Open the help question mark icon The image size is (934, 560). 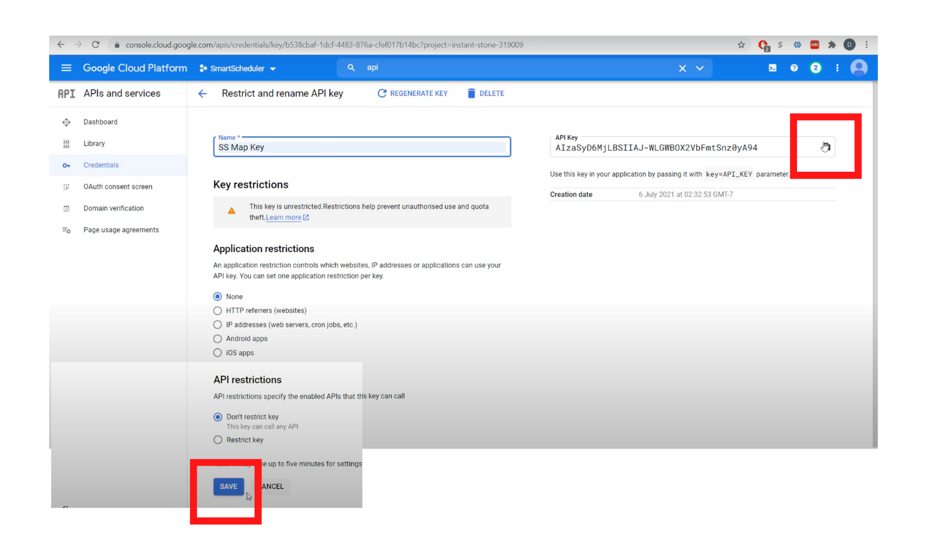794,68
